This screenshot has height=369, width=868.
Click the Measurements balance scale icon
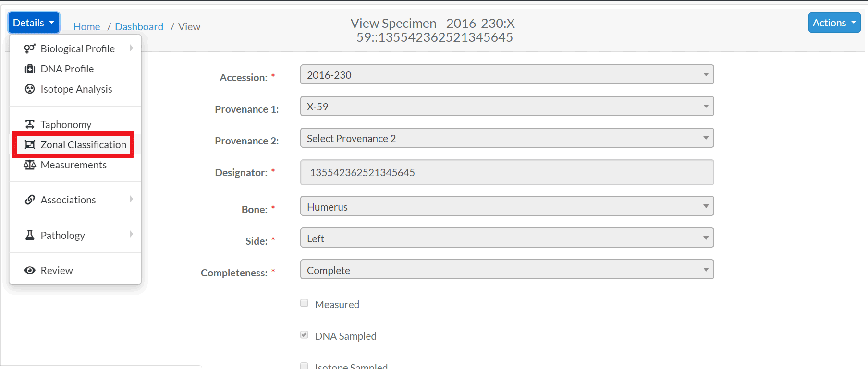click(30, 165)
